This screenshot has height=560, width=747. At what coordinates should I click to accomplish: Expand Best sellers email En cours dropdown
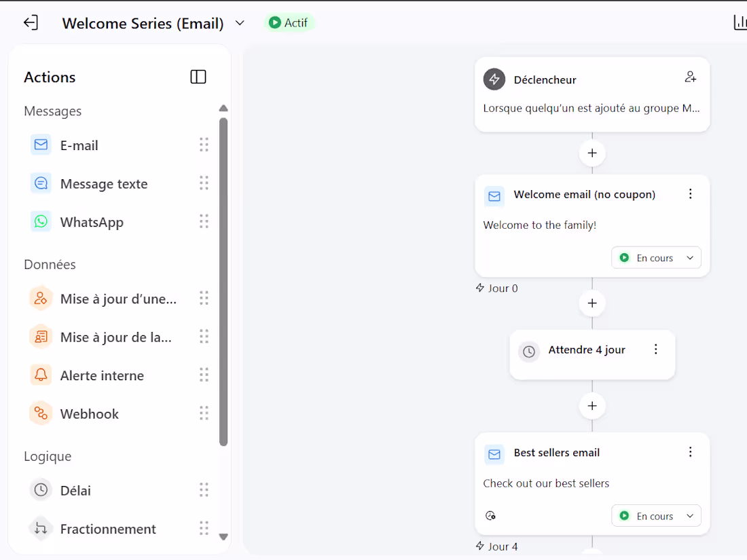point(656,516)
